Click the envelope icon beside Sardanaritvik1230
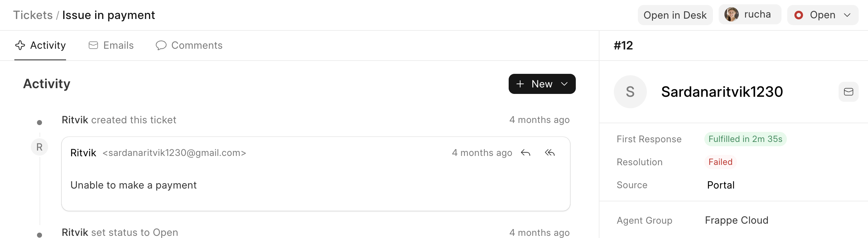Viewport: 868px width, 238px height. pos(848,92)
